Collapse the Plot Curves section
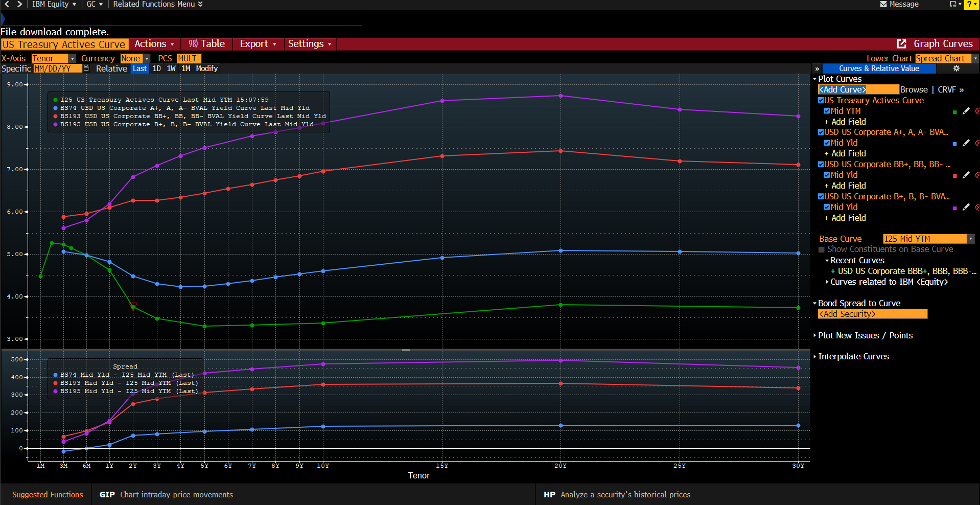980x505 pixels. point(815,79)
